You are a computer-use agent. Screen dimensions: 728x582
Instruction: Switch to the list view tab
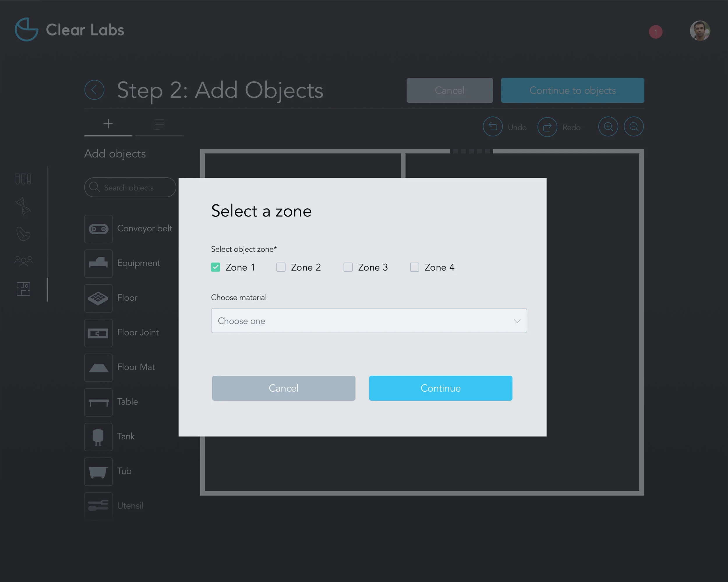point(159,125)
